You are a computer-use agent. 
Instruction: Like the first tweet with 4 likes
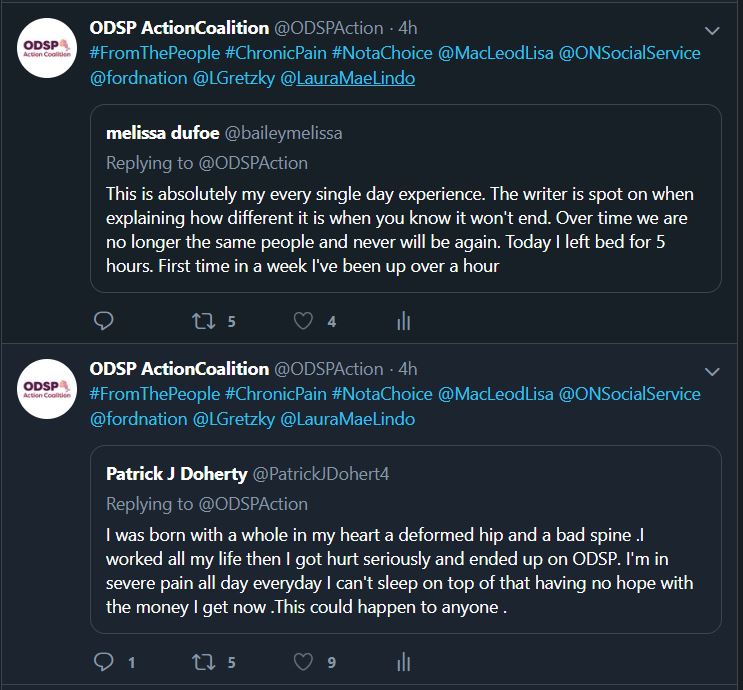click(x=304, y=321)
